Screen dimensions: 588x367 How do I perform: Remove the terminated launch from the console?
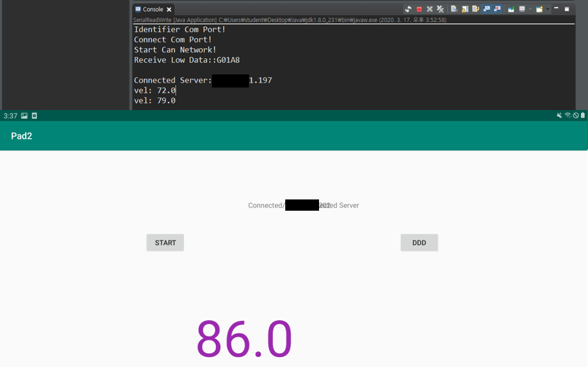tap(430, 9)
